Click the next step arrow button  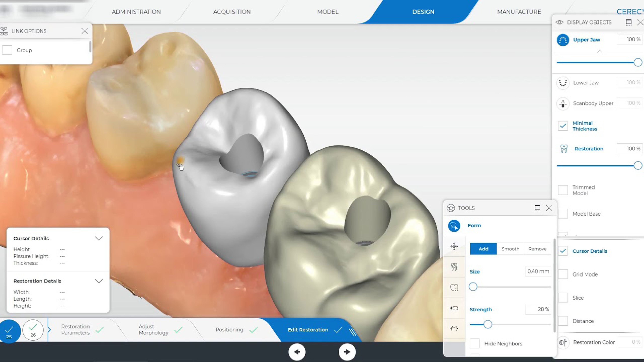(347, 352)
